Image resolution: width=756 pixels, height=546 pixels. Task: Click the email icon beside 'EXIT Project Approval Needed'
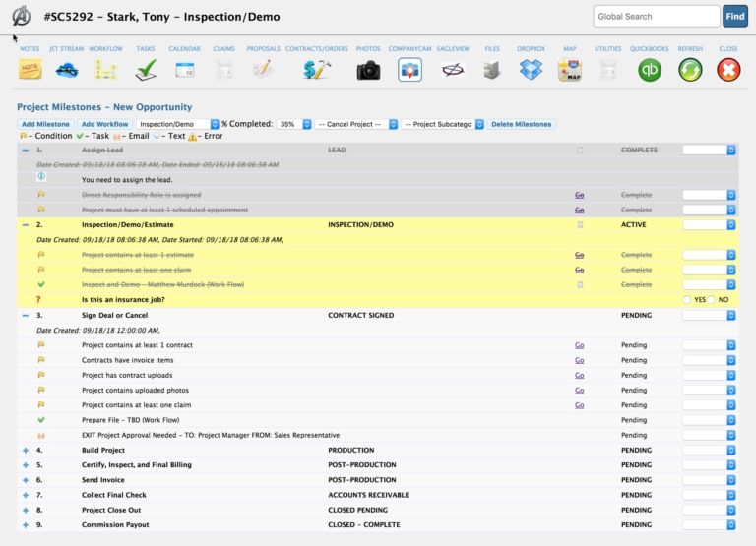point(41,435)
